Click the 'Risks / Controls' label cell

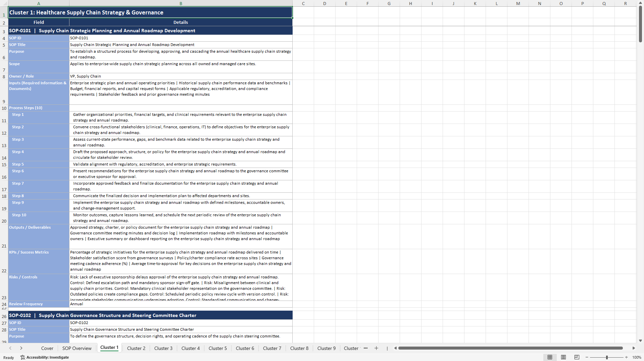39,287
